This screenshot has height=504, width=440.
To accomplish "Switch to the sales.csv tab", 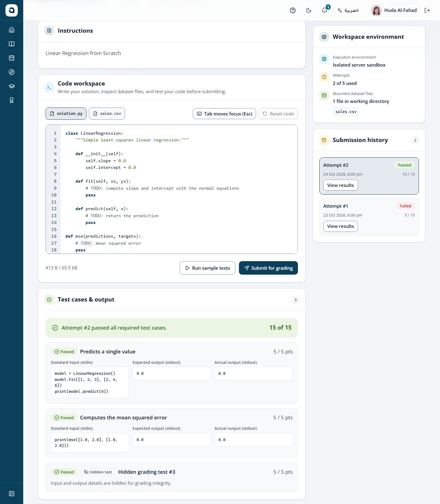I will [x=107, y=114].
